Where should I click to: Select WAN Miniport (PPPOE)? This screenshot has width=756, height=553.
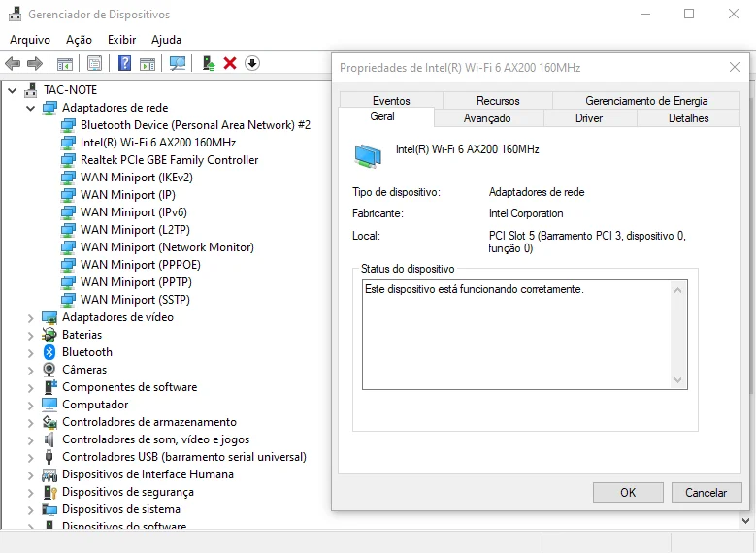click(141, 265)
